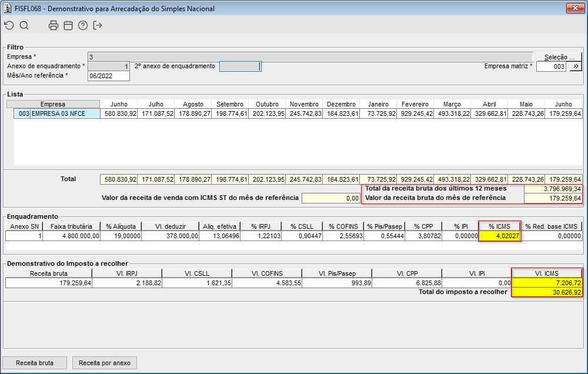The width and height of the screenshot is (588, 374).
Task: Click the FISFL068 window title icon
Action: click(8, 9)
